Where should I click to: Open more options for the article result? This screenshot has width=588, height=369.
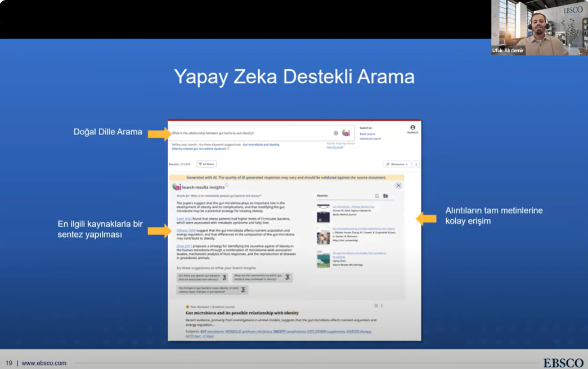[382, 306]
